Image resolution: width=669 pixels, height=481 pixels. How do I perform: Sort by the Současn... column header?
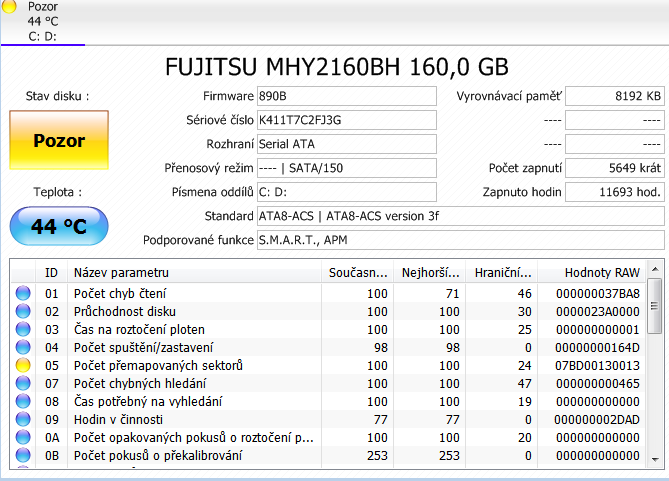(x=358, y=273)
